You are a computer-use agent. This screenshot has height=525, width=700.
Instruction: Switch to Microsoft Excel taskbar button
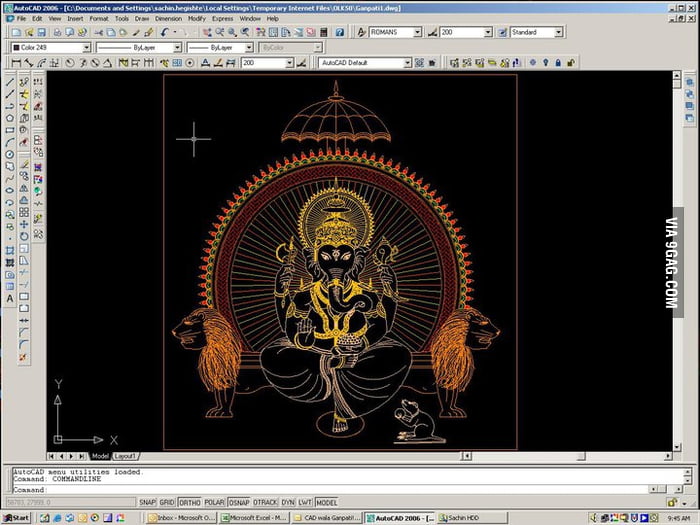(x=254, y=518)
